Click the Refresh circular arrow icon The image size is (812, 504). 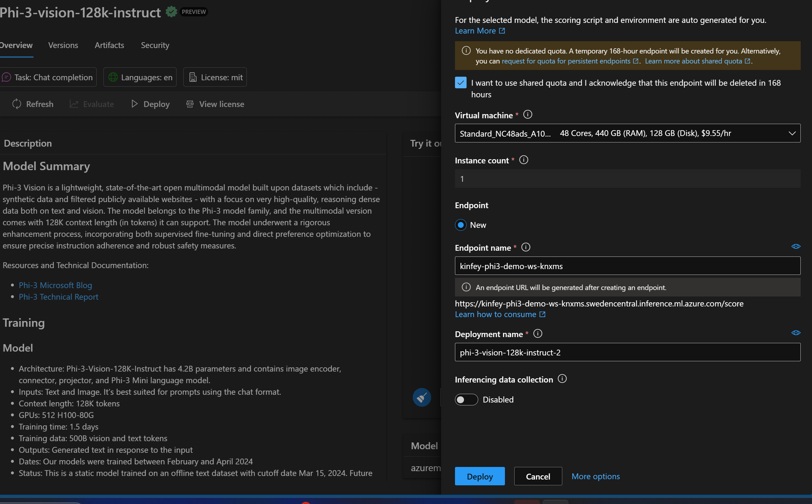click(17, 104)
